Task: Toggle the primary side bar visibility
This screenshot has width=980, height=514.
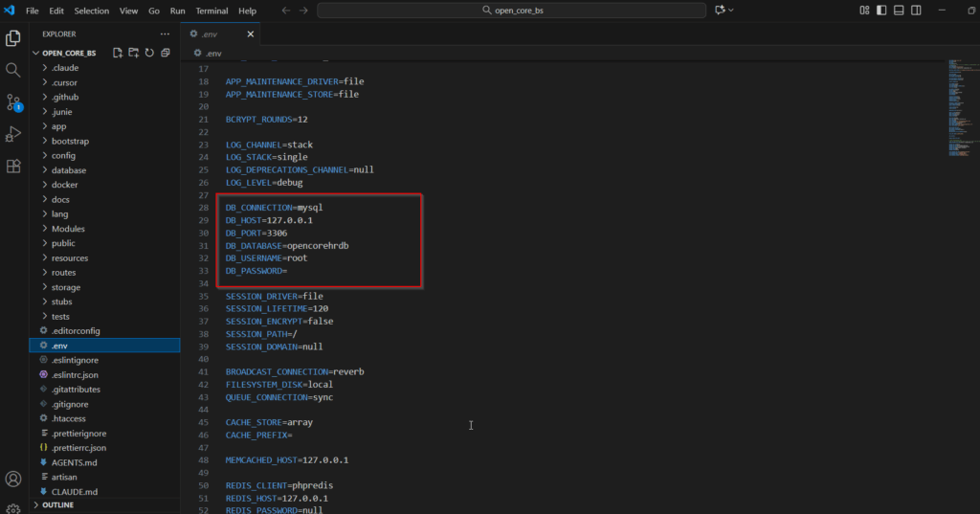Action: click(881, 11)
